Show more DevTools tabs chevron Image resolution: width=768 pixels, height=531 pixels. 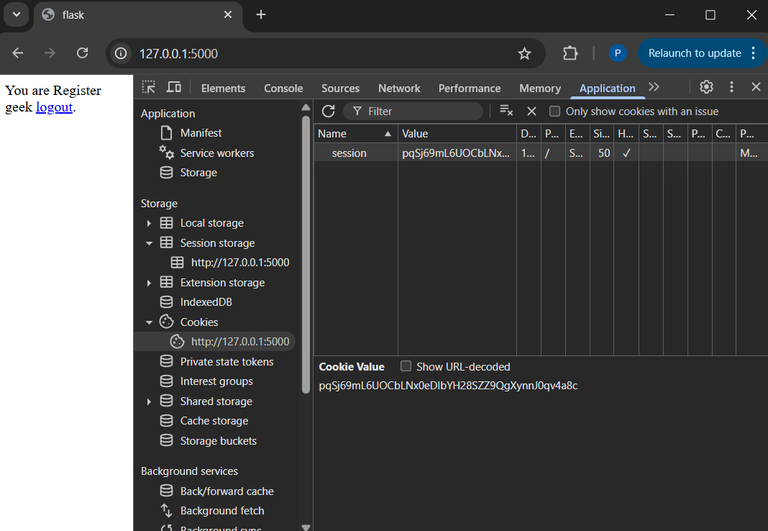coord(654,88)
